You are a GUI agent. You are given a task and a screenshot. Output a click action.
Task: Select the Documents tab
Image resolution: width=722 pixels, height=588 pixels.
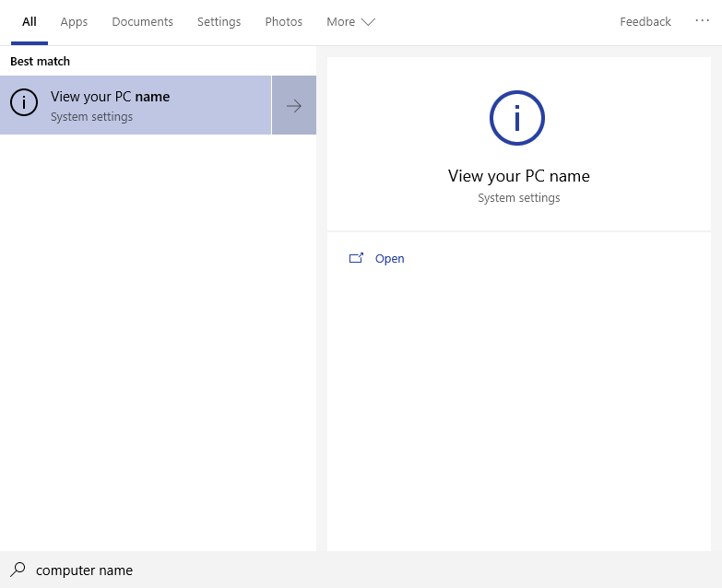click(x=142, y=22)
